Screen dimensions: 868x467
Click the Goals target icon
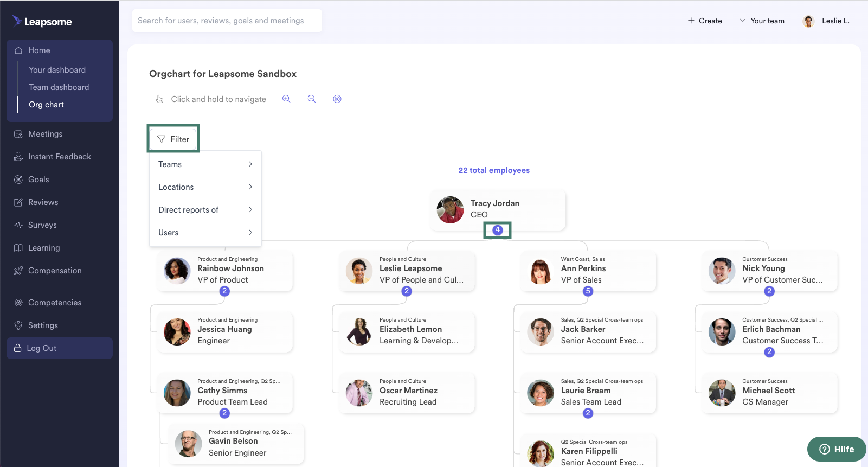pyautogui.click(x=18, y=180)
